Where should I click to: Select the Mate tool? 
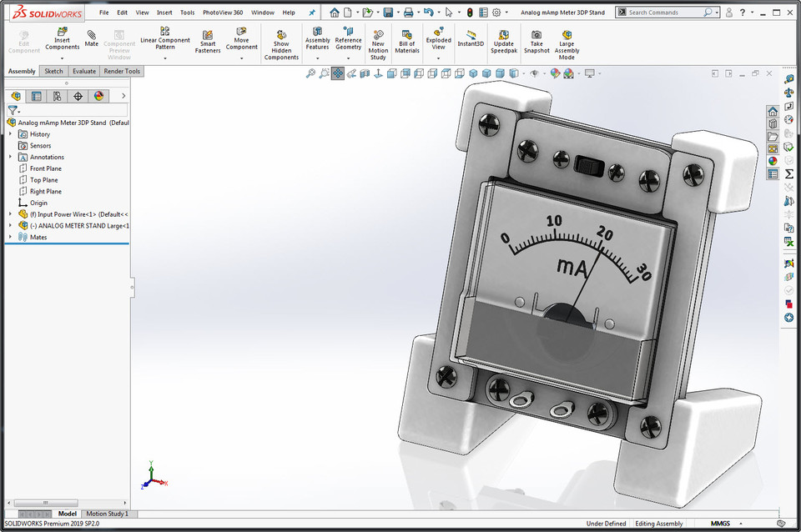(x=91, y=33)
